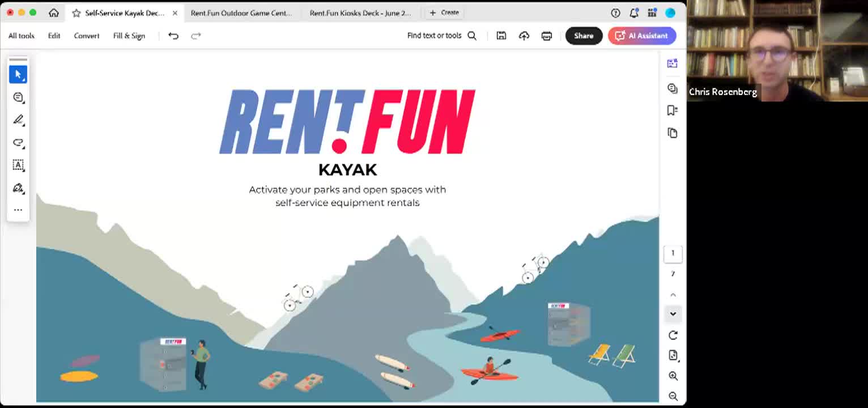
Task: Select the Add text box tool
Action: pos(18,165)
